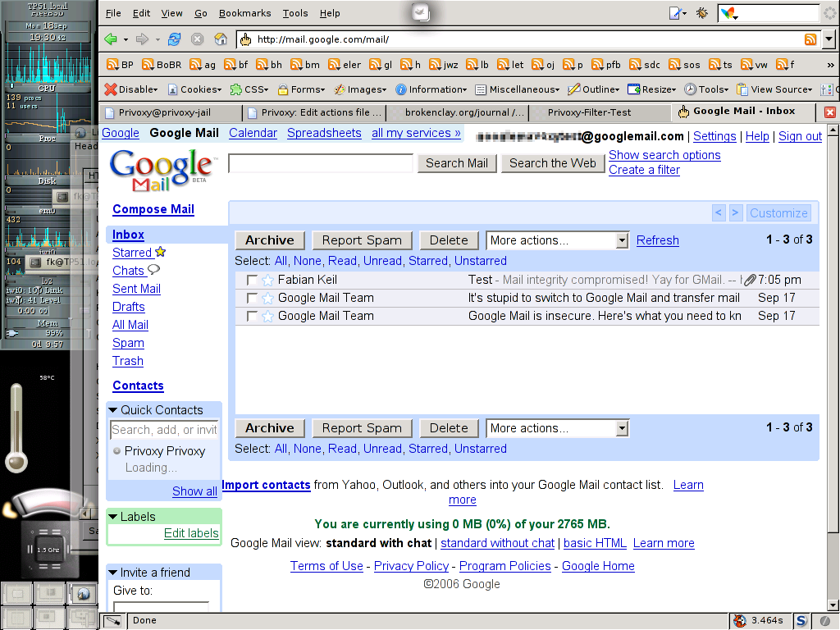Screen dimensions: 840x630
Task: Reload the page with the refresh icon
Action: coord(174,39)
